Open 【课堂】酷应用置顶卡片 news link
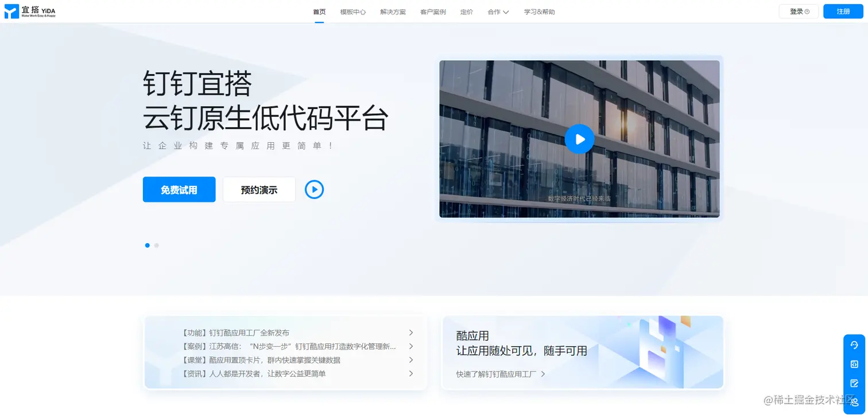Image resolution: width=868 pixels, height=418 pixels. pyautogui.click(x=260, y=360)
